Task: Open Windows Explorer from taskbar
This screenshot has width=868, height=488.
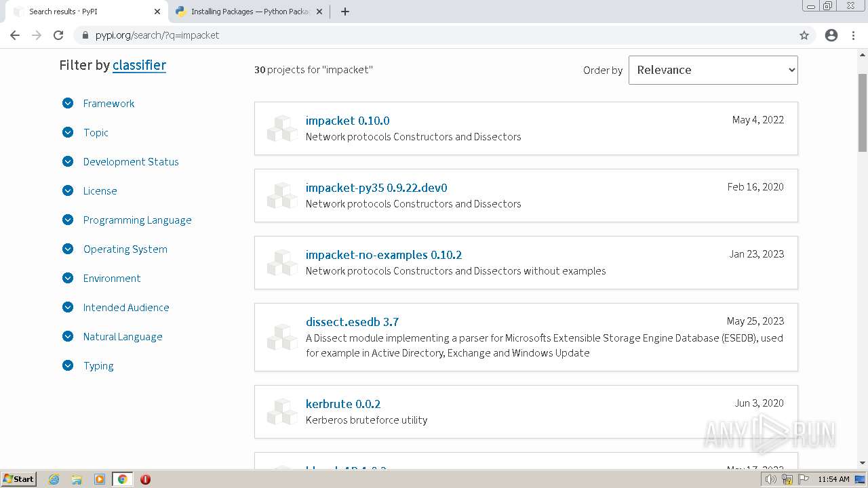Action: [x=77, y=479]
